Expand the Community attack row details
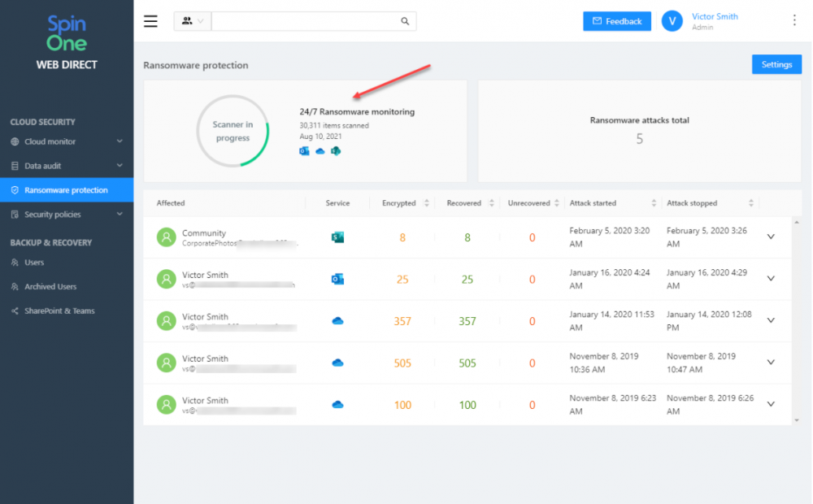The height and width of the screenshot is (504, 813). point(771,237)
